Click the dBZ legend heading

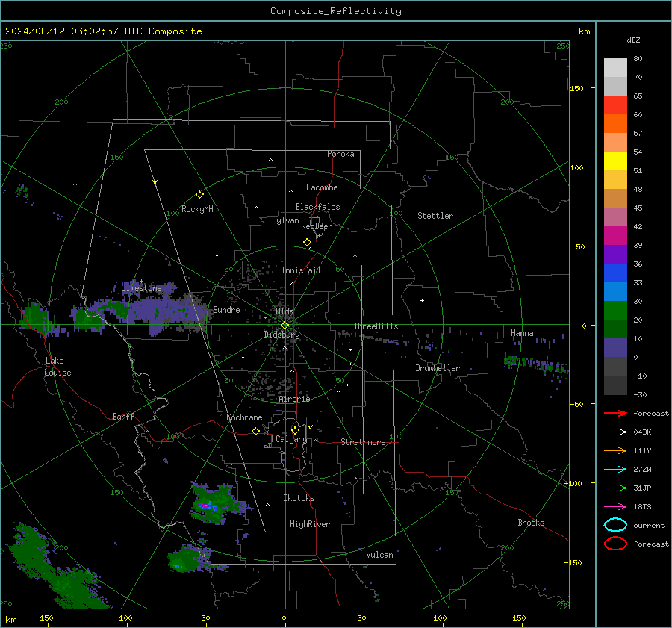point(633,40)
